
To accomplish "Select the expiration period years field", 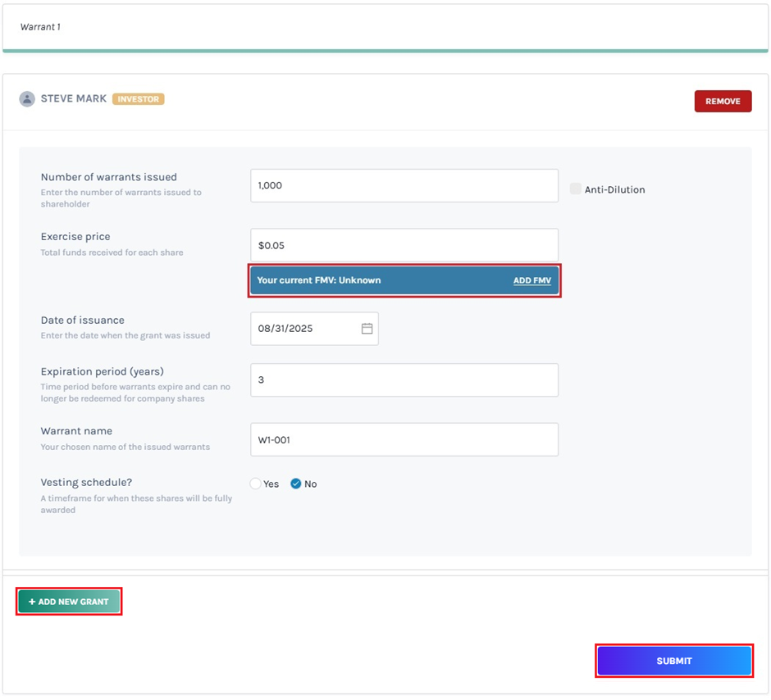I will point(404,380).
